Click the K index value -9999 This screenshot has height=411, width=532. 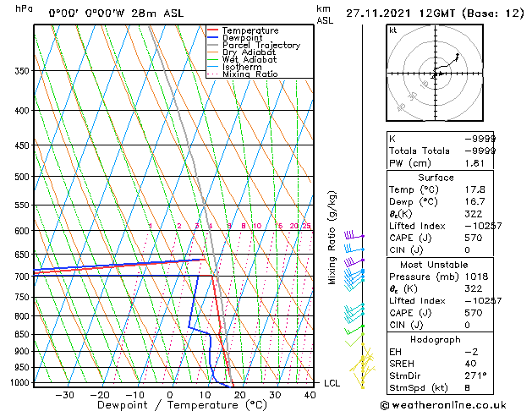point(480,139)
